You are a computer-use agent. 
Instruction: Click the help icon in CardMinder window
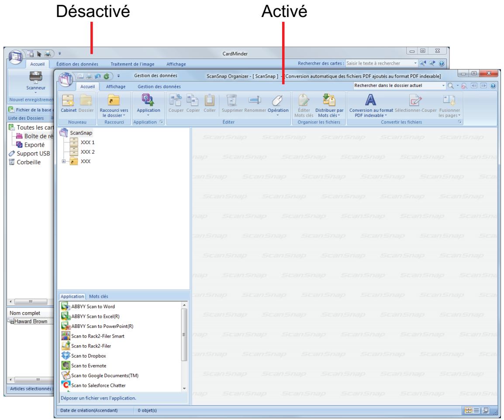442,63
